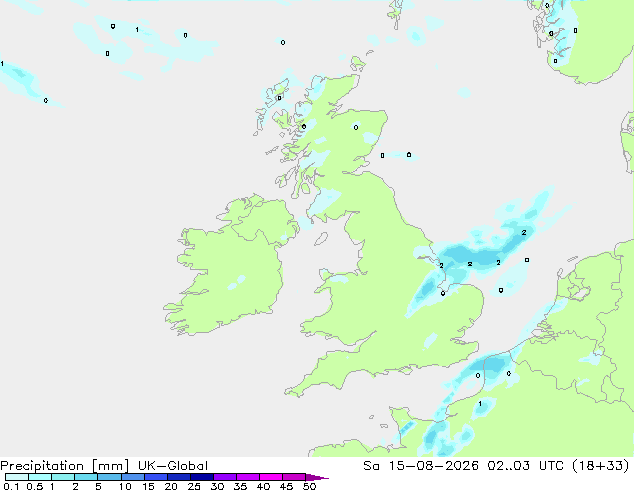Click the legend swatch between 2 and 5
Viewport: 634px width, 490px height.
click(87, 477)
